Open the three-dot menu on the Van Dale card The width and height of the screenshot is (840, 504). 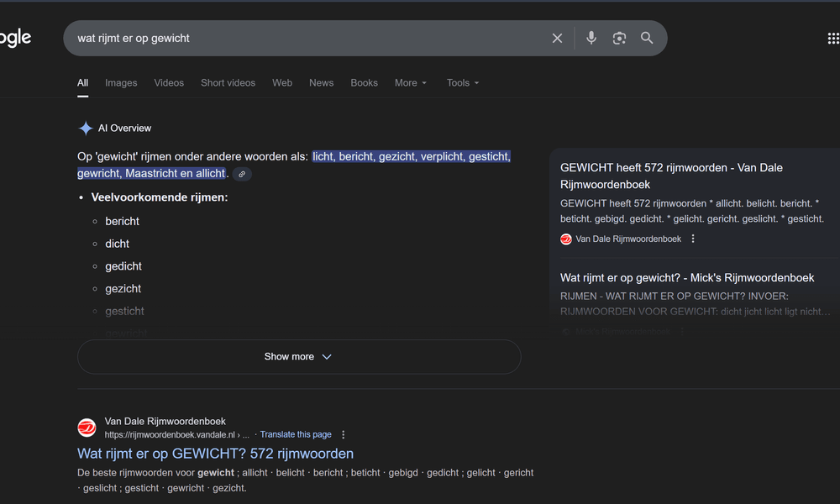pos(692,239)
